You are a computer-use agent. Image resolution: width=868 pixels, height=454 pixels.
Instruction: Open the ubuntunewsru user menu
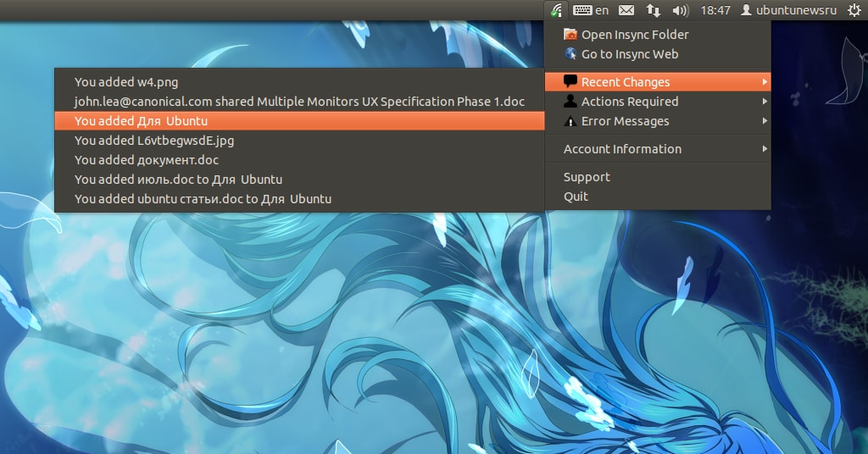789,10
